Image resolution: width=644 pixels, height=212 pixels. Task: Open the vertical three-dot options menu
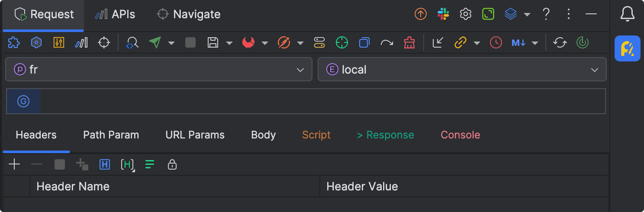coord(569,14)
